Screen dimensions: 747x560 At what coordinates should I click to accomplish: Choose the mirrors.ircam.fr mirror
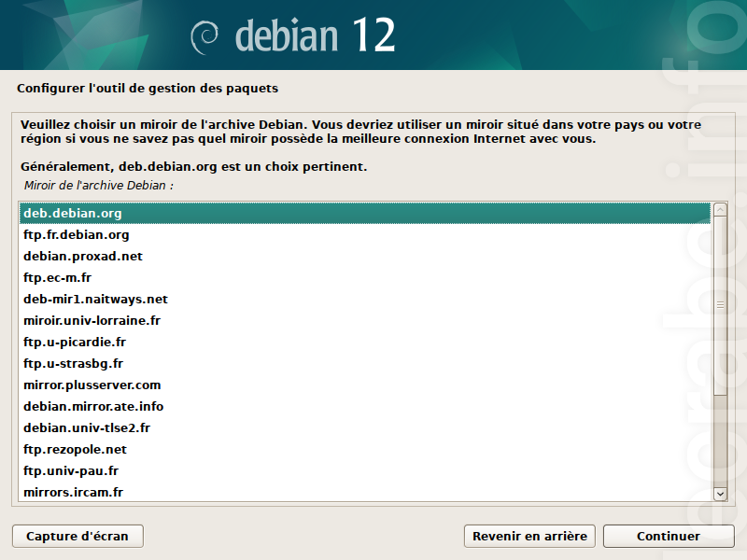[x=365, y=492]
